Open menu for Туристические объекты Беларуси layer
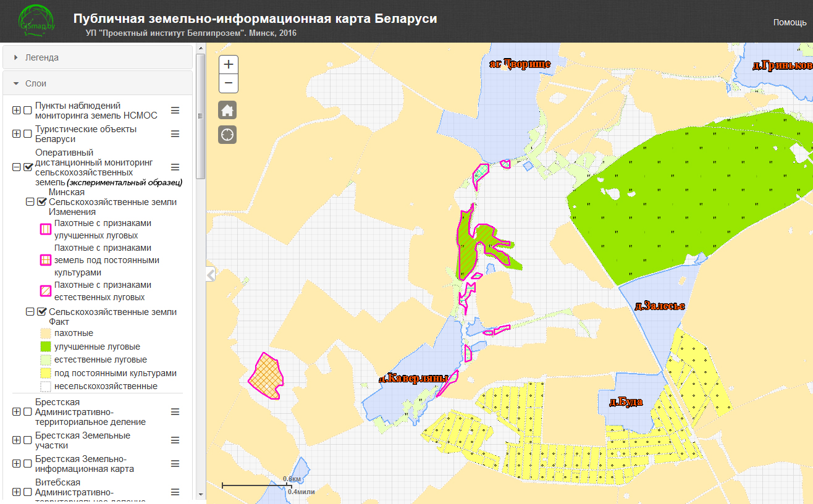Screen dimensions: 813x504 tap(175, 134)
